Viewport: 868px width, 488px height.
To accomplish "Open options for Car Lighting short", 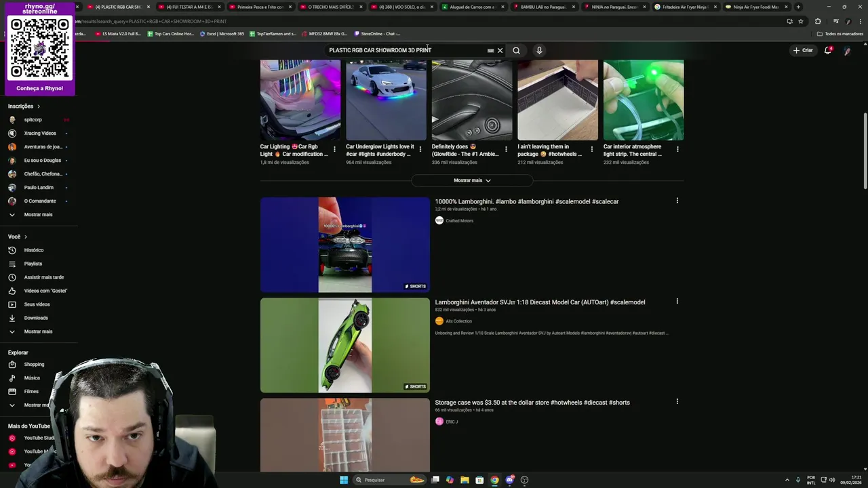I will (334, 149).
